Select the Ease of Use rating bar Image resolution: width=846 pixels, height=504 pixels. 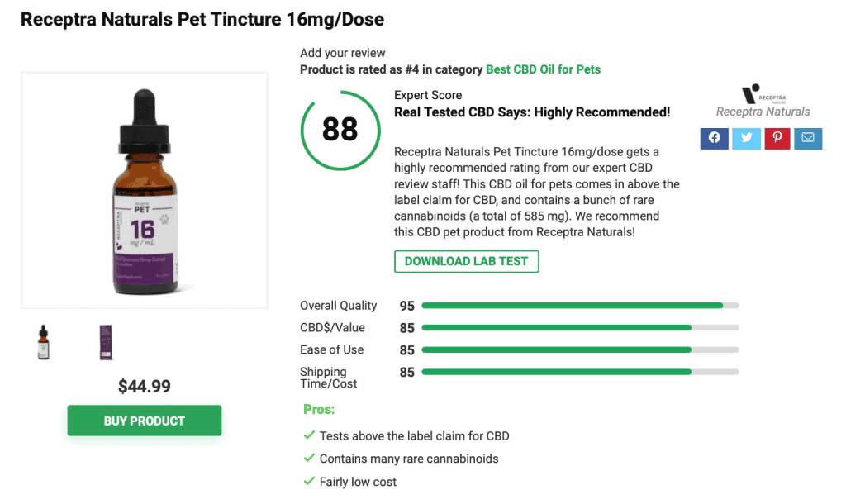tap(576, 349)
